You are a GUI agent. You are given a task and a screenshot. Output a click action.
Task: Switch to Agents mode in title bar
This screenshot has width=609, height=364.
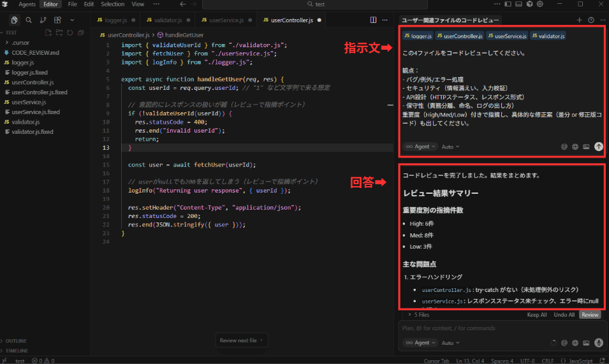click(x=27, y=4)
